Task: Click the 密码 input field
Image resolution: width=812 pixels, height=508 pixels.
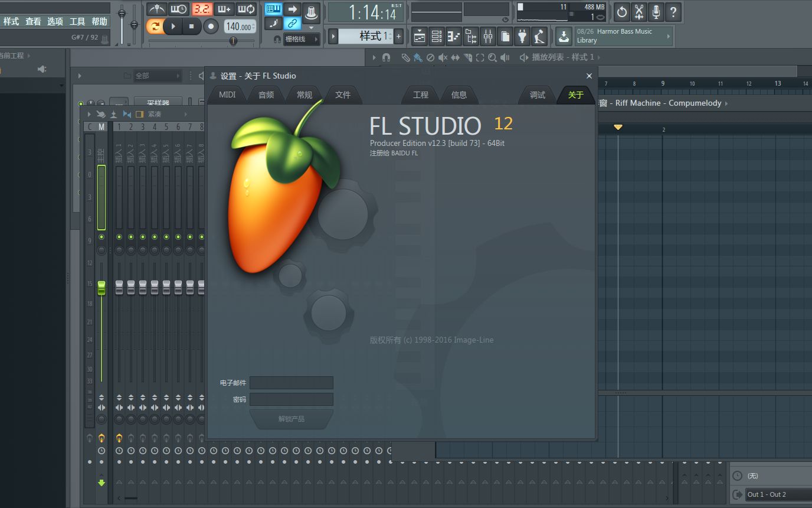Action: (292, 399)
